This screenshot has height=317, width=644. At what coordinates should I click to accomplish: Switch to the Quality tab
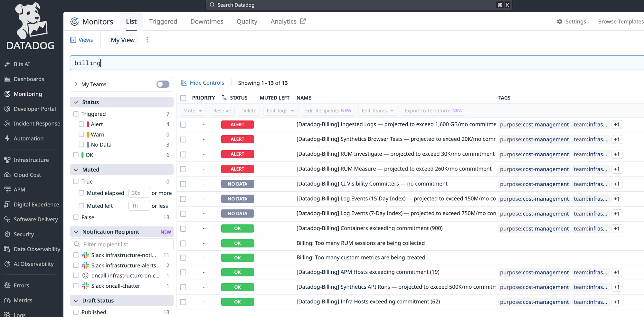click(247, 22)
